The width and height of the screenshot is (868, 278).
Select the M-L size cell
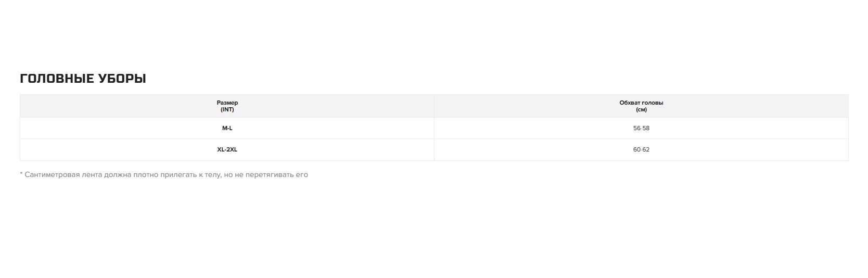[227, 128]
